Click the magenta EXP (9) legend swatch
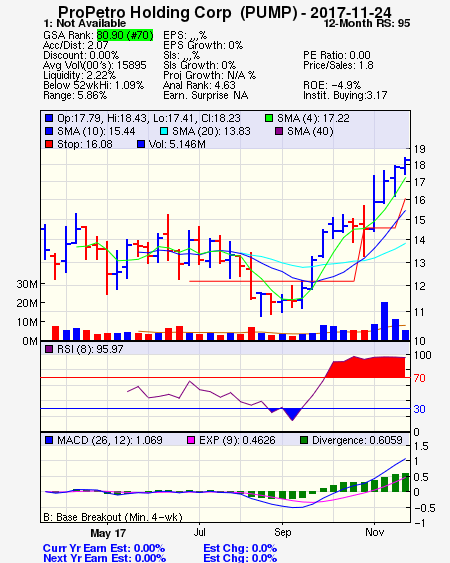 191,440
